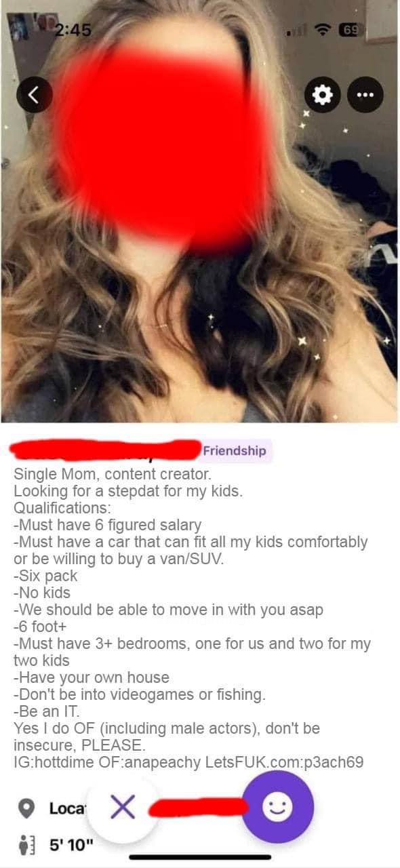Tap the battery indicator showing 69

[x=355, y=30]
